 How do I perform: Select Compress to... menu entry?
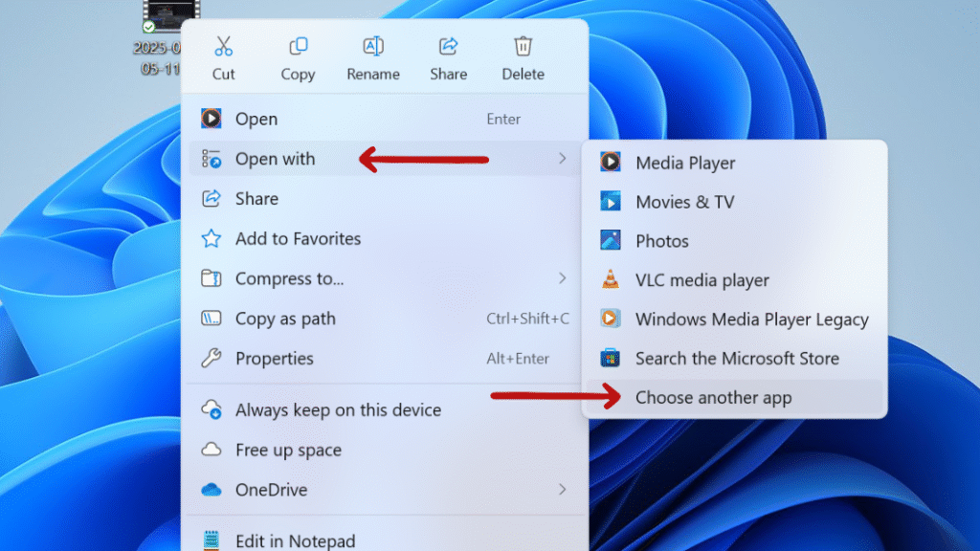coord(385,278)
